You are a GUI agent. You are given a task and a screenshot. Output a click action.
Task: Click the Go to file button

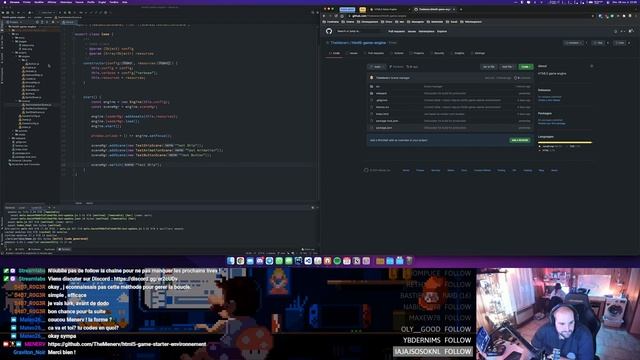[489, 67]
